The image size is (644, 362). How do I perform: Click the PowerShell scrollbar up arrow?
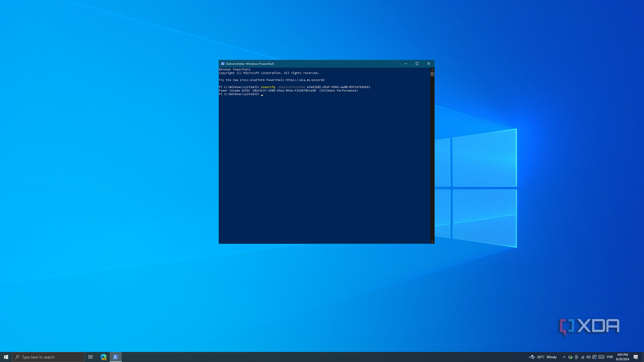pyautogui.click(x=432, y=70)
